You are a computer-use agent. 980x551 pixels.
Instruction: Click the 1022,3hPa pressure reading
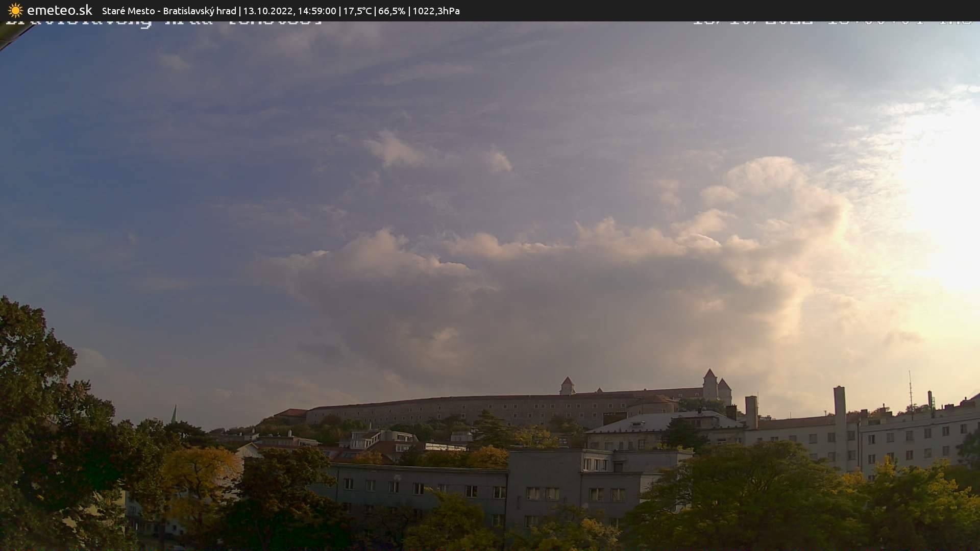coord(436,11)
